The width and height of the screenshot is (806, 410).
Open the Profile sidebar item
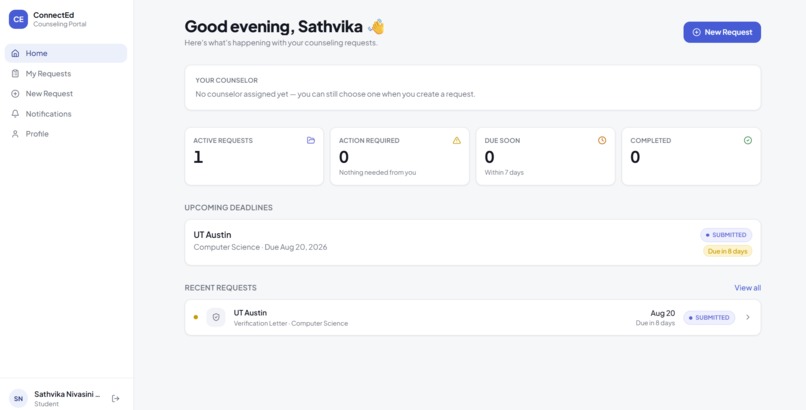[66, 134]
